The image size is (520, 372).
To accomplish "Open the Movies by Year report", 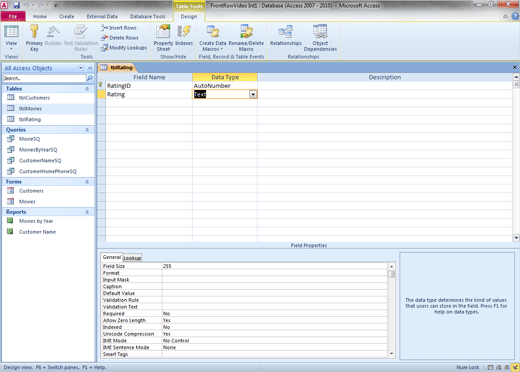I will click(x=36, y=221).
